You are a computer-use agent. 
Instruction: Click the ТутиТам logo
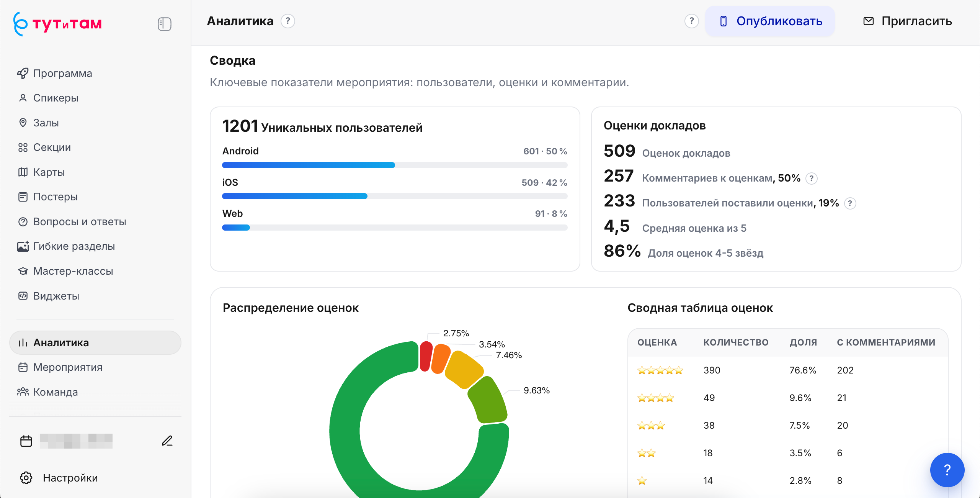click(x=57, y=24)
